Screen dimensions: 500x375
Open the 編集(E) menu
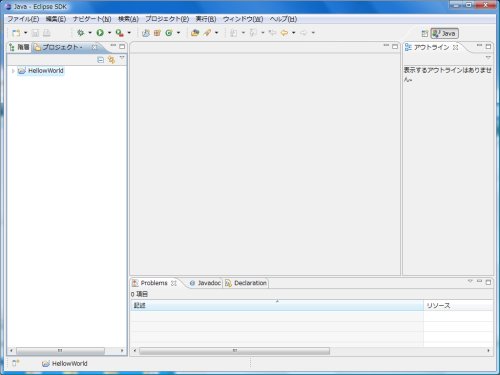[x=56, y=19]
